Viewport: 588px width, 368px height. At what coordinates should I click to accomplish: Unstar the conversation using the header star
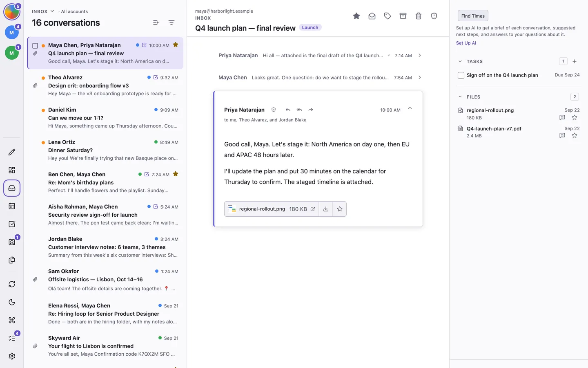[x=356, y=16]
